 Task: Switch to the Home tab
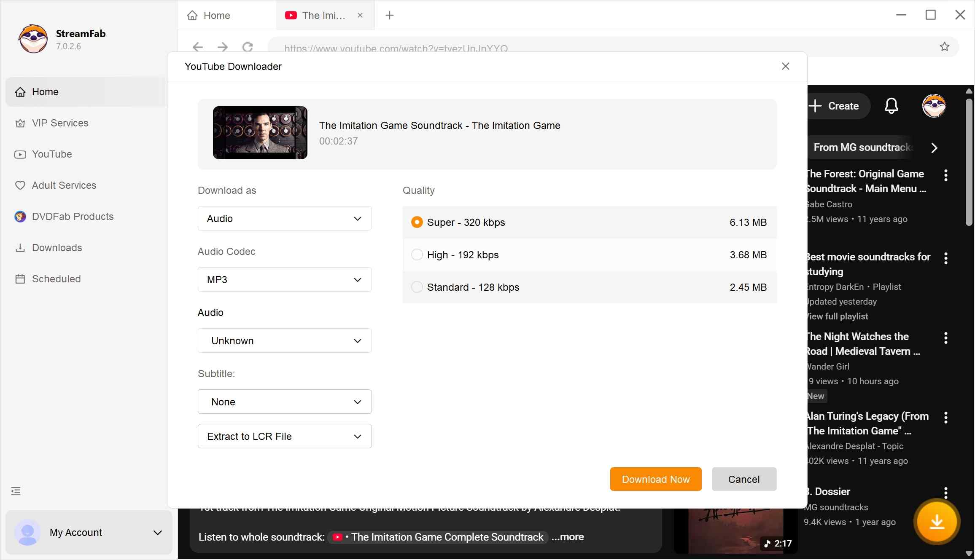coord(226,16)
